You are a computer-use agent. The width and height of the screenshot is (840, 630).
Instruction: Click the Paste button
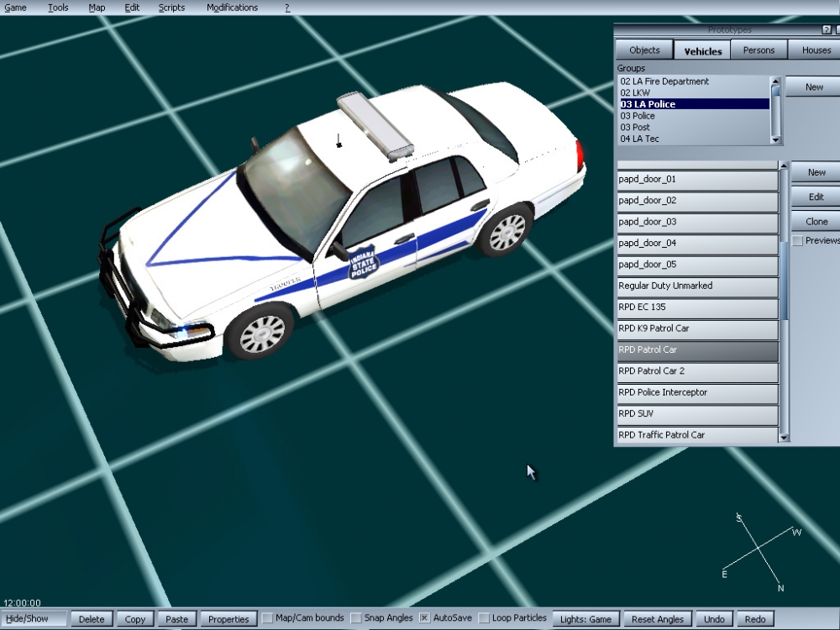(176, 619)
